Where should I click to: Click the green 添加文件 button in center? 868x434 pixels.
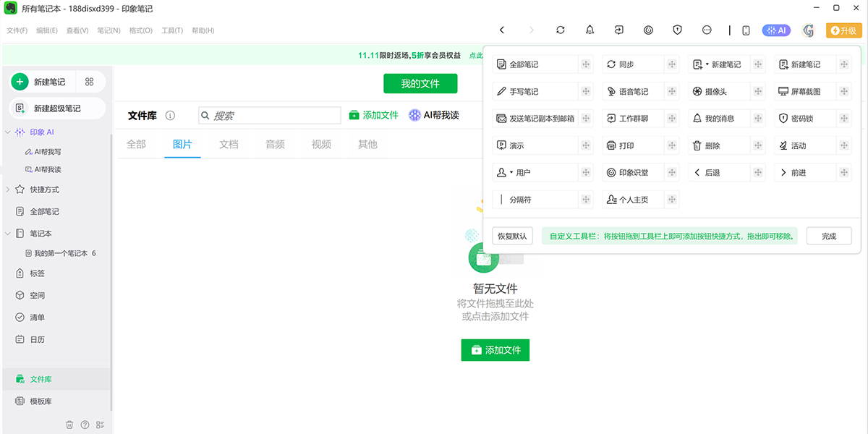[495, 350]
